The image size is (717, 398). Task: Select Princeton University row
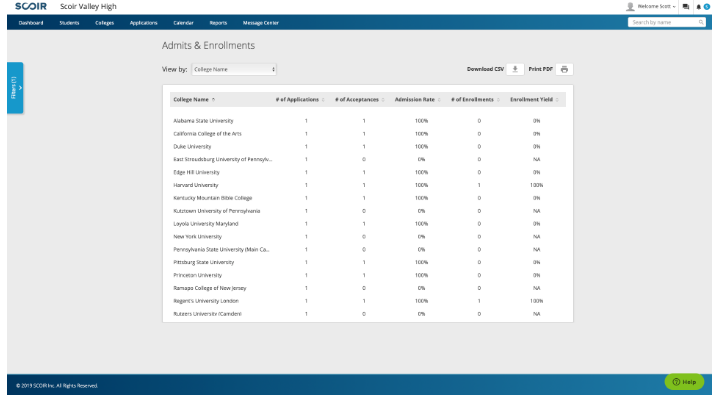[x=368, y=275]
